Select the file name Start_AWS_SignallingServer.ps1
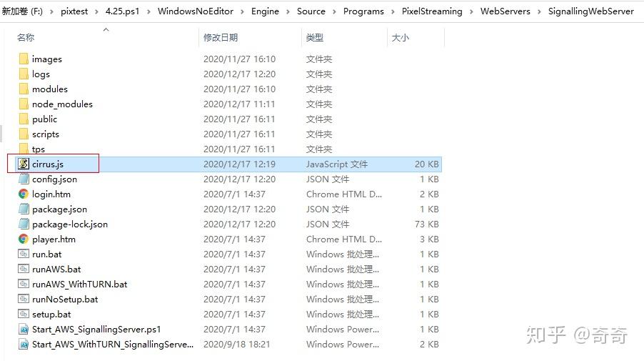Screen dimensions: 644x361 [96, 330]
